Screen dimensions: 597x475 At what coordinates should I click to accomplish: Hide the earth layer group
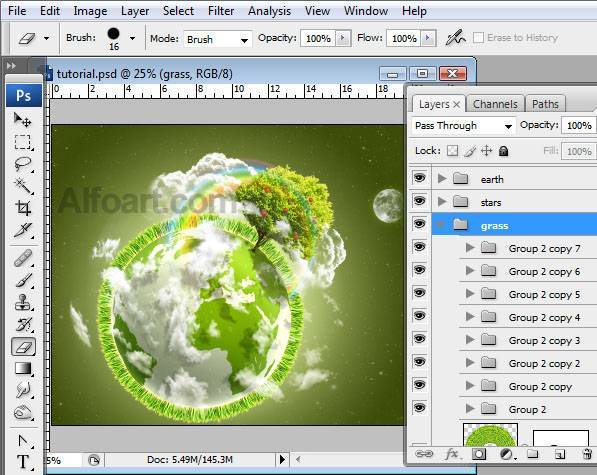(x=419, y=178)
